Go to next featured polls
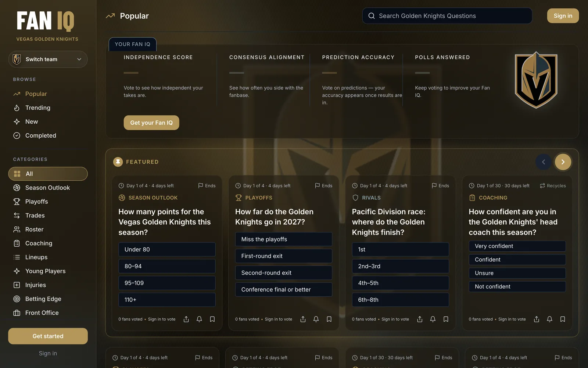Image resolution: width=588 pixels, height=368 pixels. click(x=563, y=162)
